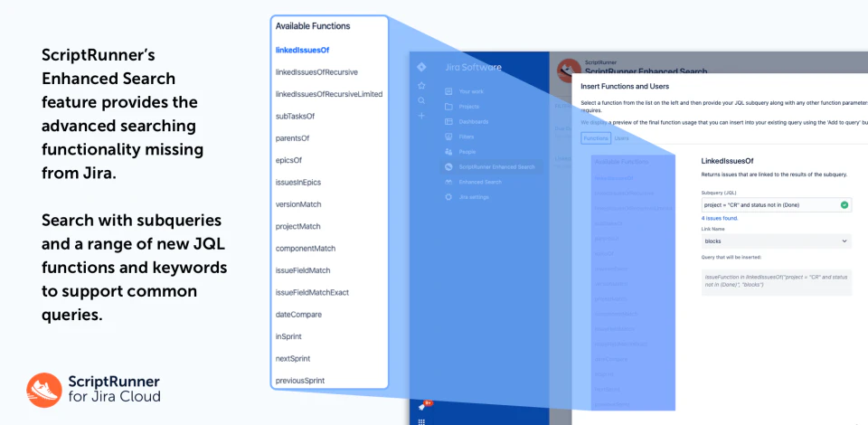Select epicsOf in enlarged function list

coord(288,160)
